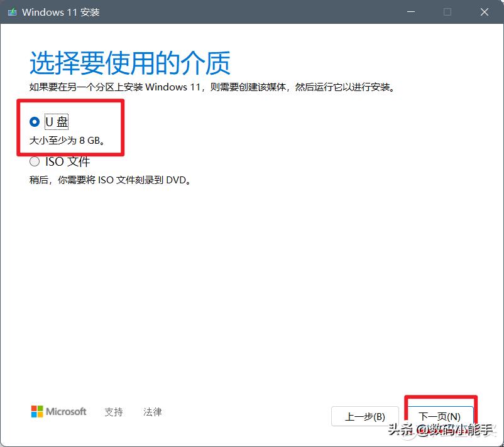
Task: Click the installer icon left of the window title
Action: click(13, 12)
